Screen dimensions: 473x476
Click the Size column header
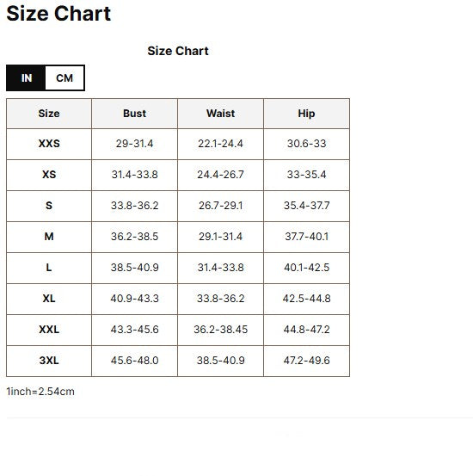[x=49, y=114]
